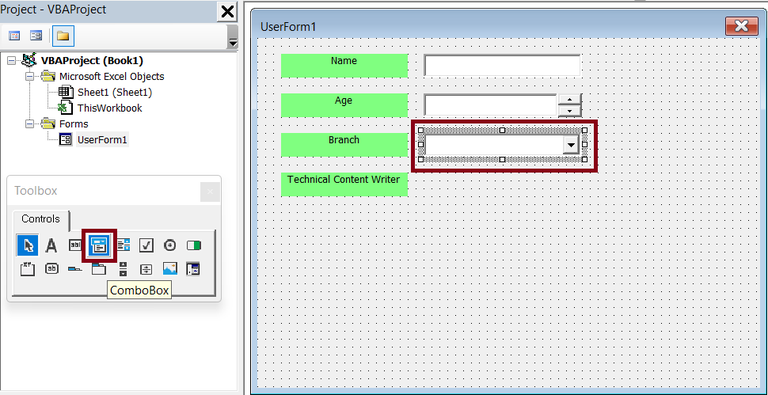The width and height of the screenshot is (768, 395).
Task: Select the MultiPage control in Toolbox
Action: (x=99, y=269)
